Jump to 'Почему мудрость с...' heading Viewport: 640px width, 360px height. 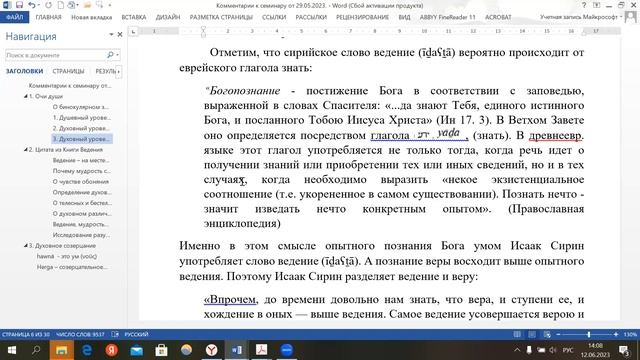click(x=82, y=171)
